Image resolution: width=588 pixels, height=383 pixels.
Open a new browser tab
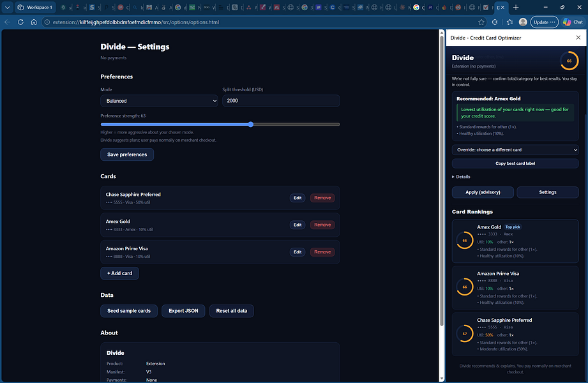point(516,7)
